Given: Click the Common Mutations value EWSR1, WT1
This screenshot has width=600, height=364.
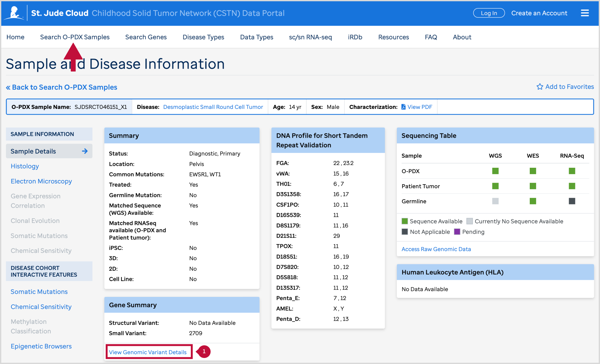Looking at the screenshot, I should (205, 174).
